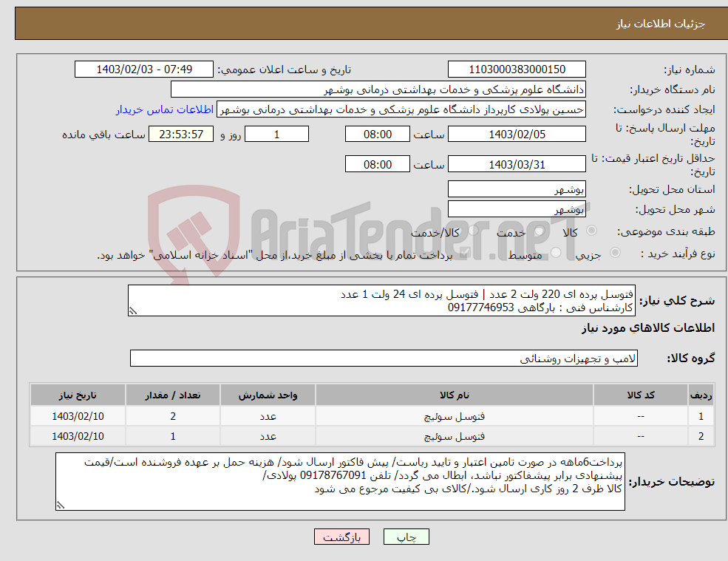Screen dimensions: 728x561
Task: Click the واحد شمارش column header
Action: [268, 395]
